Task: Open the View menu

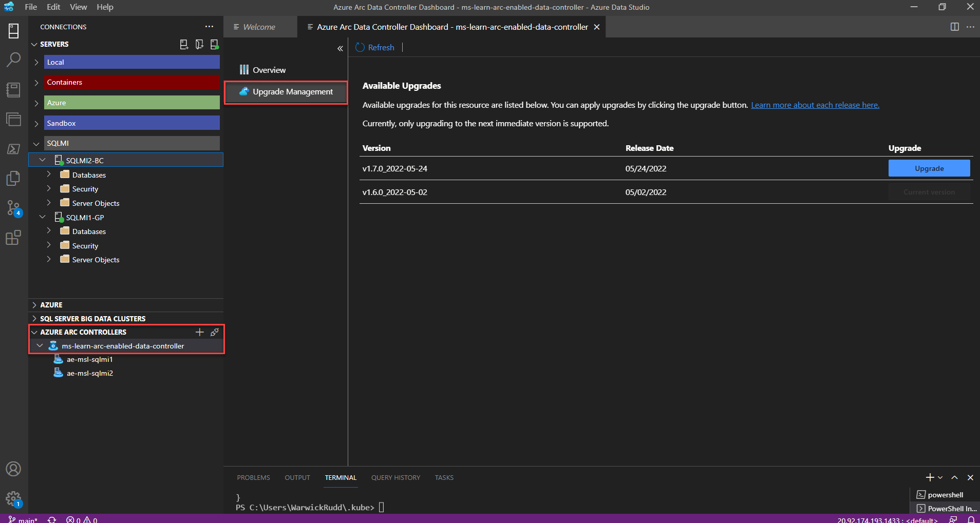Action: point(79,7)
